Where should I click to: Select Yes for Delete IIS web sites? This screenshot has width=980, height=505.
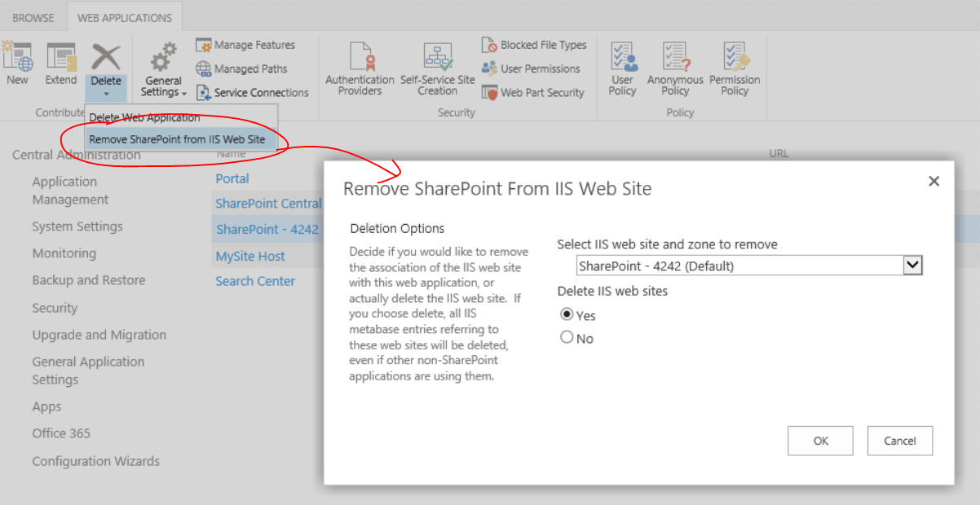(x=567, y=314)
